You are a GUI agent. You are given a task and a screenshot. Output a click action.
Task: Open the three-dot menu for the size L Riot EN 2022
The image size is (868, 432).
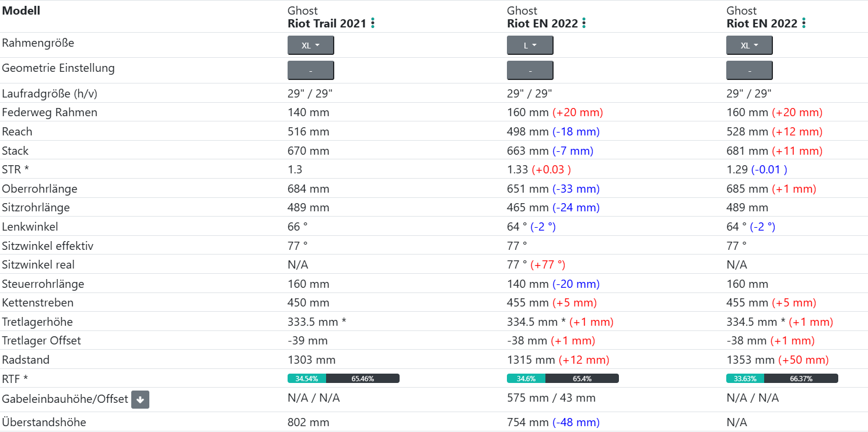pyautogui.click(x=584, y=23)
